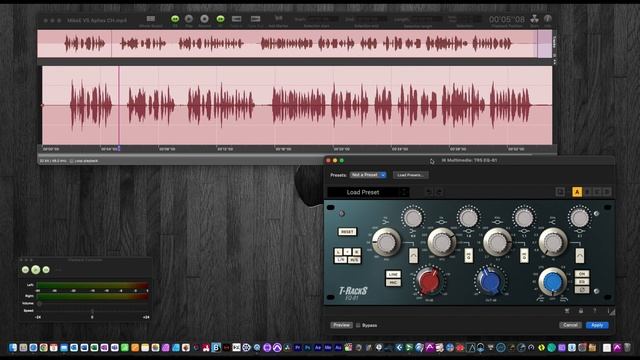
Task: Click the undo arrow in the EQ-81 header
Action: point(429,191)
